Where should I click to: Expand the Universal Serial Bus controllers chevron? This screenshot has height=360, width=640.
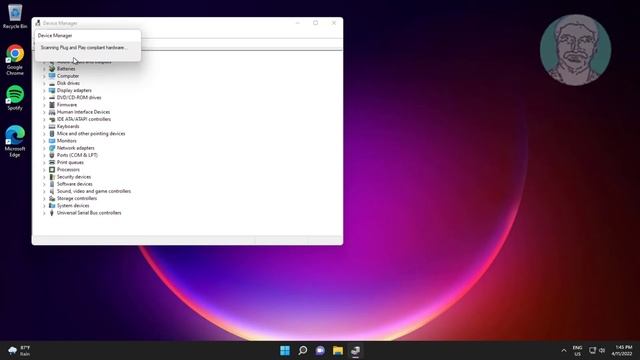pos(44,213)
